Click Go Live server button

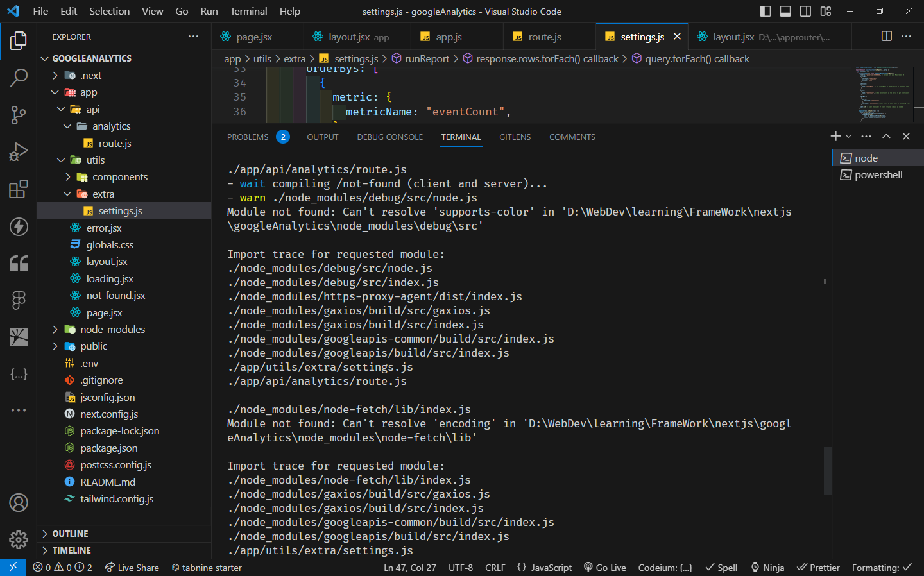[604, 568]
